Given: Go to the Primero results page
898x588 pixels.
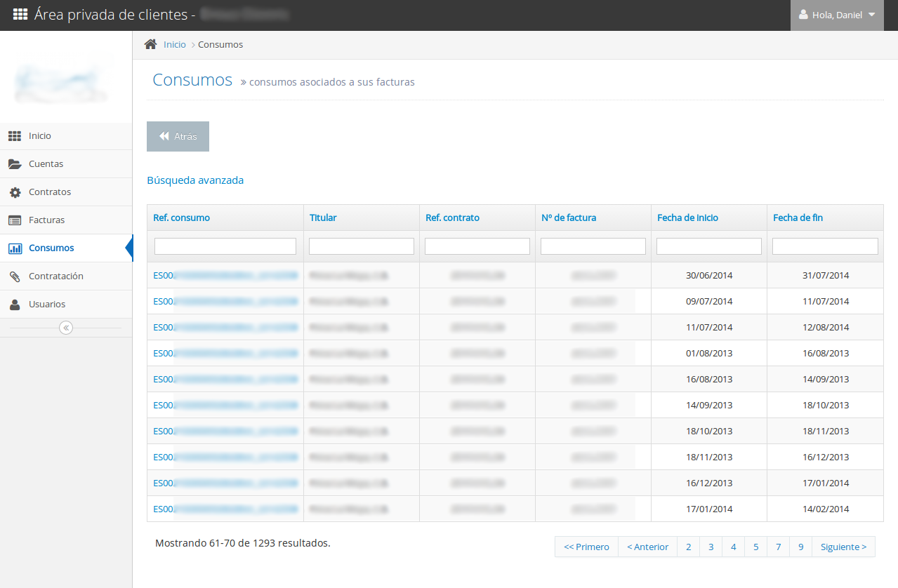Looking at the screenshot, I should click(x=586, y=547).
